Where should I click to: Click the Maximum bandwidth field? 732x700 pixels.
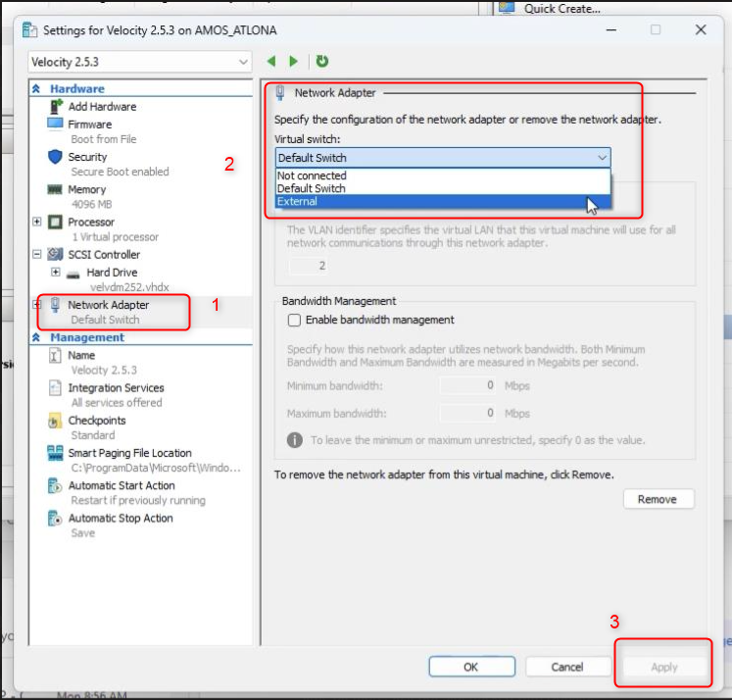coord(467,414)
